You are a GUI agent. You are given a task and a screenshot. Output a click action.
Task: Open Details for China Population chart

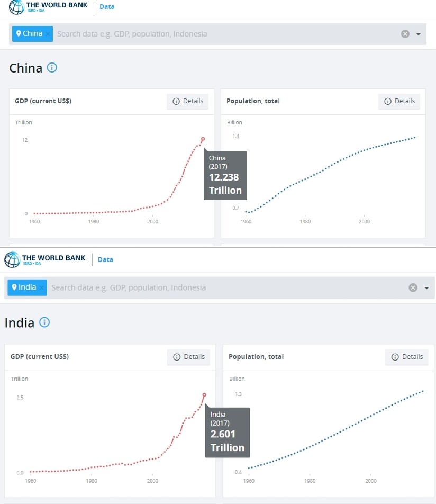click(x=399, y=101)
